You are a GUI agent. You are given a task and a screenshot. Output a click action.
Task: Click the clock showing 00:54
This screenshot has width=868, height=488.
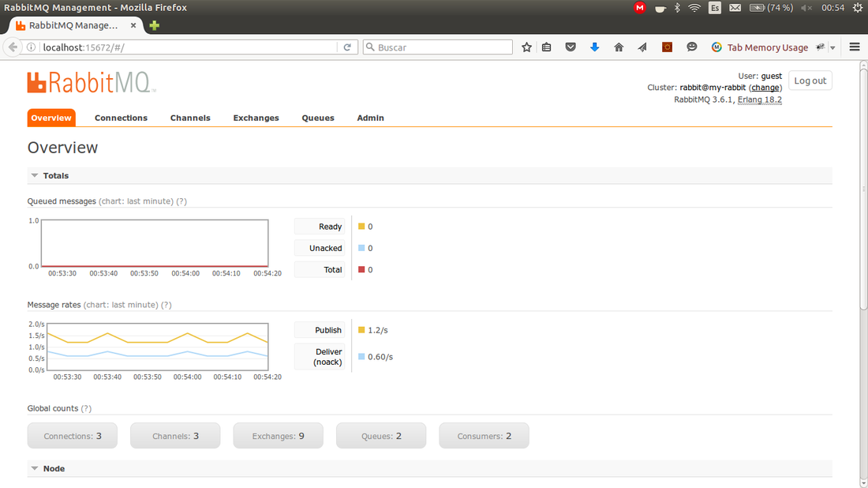(x=832, y=8)
